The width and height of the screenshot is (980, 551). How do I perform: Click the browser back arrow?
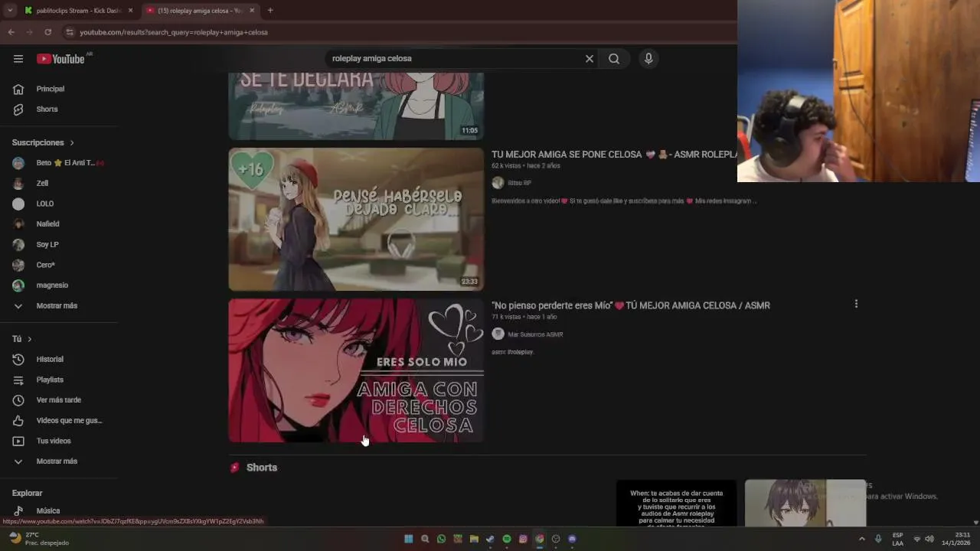click(x=11, y=32)
